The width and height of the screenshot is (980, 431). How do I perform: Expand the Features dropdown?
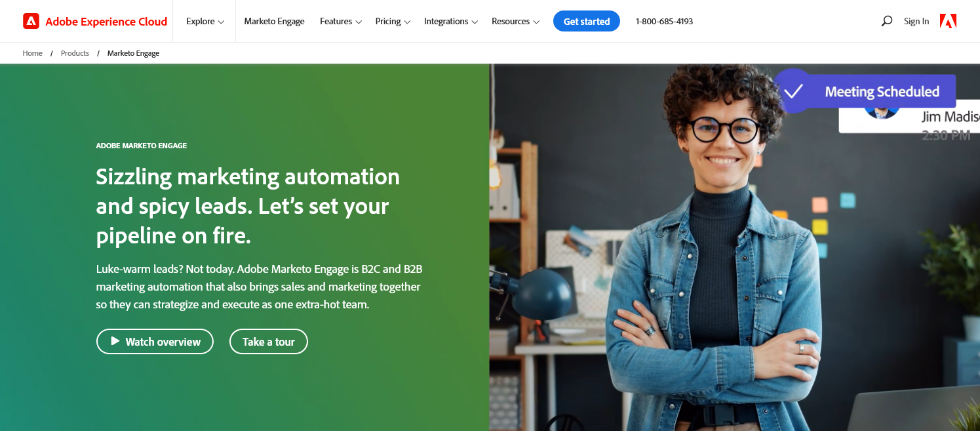tap(341, 21)
